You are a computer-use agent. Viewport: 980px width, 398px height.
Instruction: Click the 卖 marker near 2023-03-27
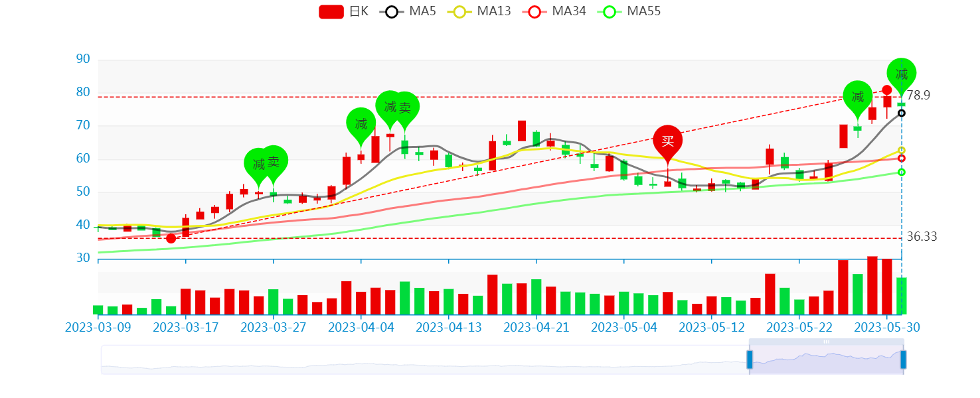pos(273,163)
